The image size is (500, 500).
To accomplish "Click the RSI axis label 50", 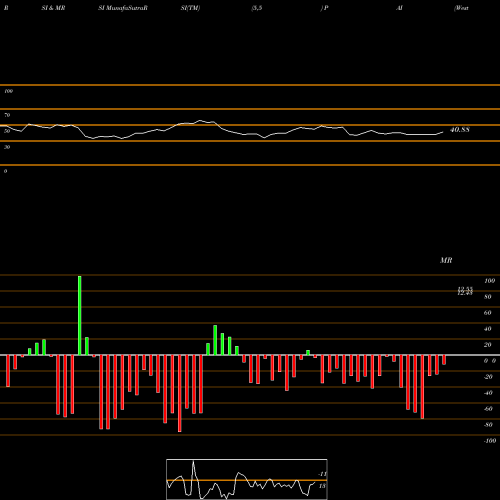I will point(7,131).
